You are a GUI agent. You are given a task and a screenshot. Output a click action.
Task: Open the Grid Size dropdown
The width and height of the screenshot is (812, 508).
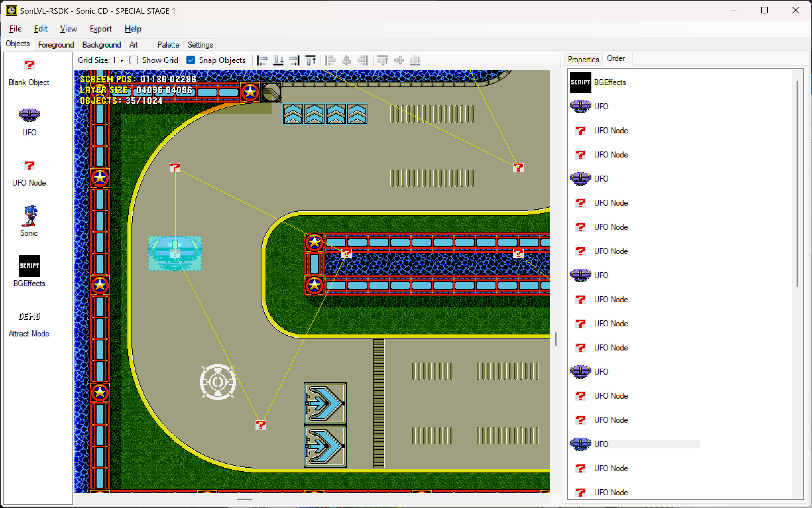tap(122, 60)
